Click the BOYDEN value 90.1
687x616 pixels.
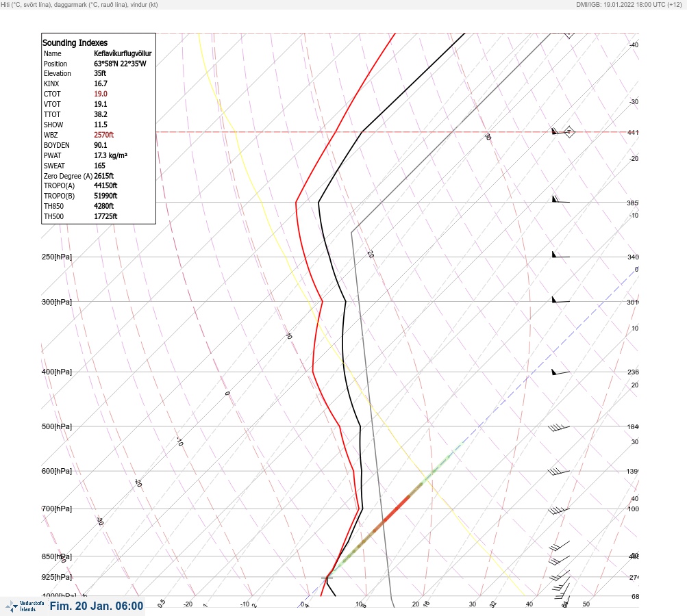coord(100,145)
